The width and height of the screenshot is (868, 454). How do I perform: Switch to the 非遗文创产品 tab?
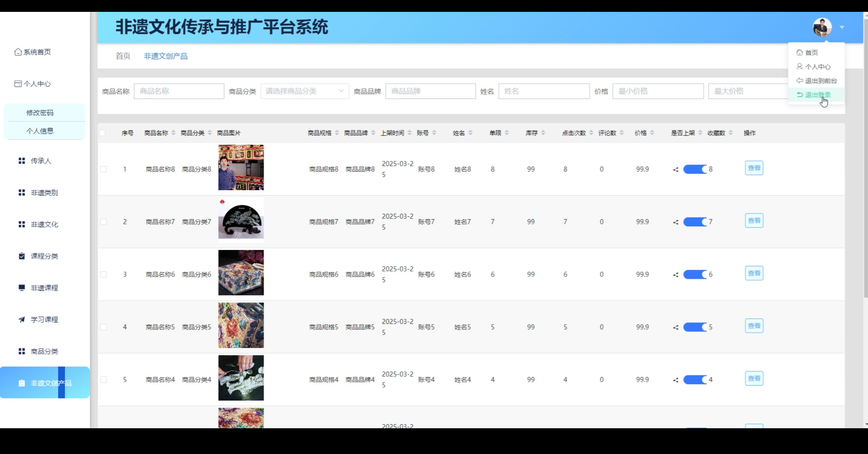pos(166,56)
